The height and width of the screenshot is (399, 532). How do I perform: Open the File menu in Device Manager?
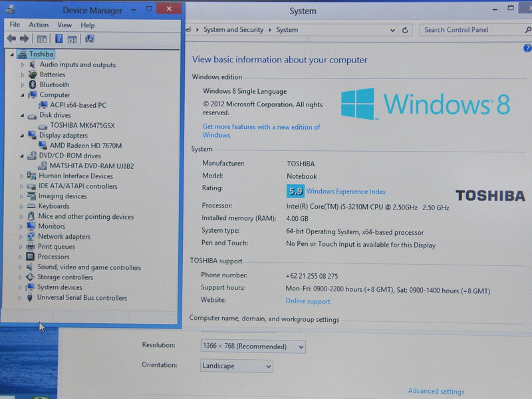tap(15, 25)
